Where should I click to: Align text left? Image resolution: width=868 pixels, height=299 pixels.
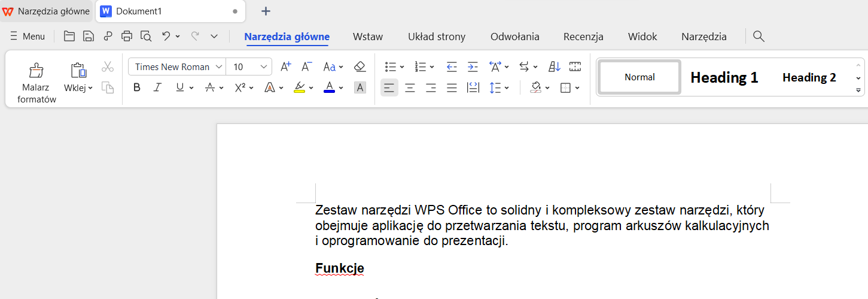click(x=389, y=88)
